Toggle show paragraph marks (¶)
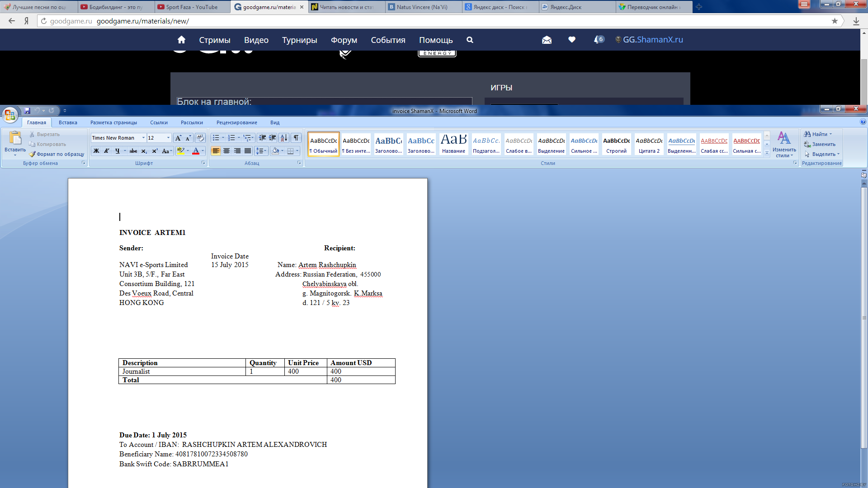Viewport: 868px width, 488px height. 296,138
